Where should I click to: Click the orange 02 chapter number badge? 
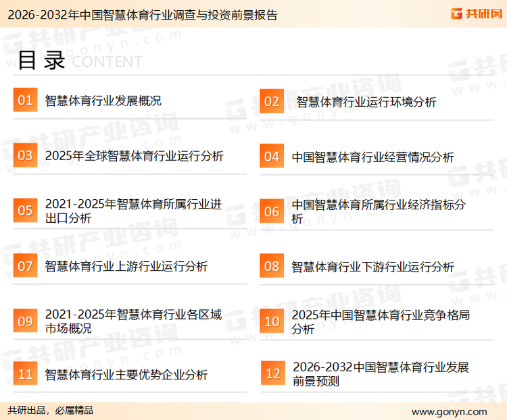click(x=271, y=101)
